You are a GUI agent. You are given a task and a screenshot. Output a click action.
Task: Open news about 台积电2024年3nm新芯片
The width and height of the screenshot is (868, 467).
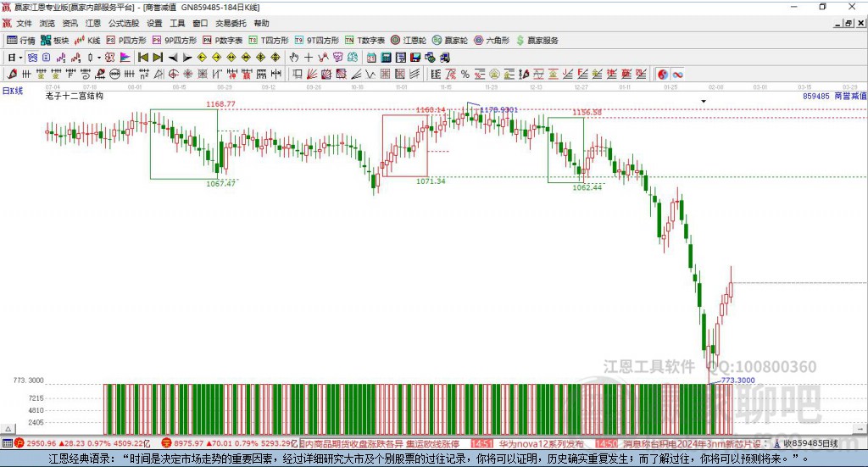[x=692, y=443]
